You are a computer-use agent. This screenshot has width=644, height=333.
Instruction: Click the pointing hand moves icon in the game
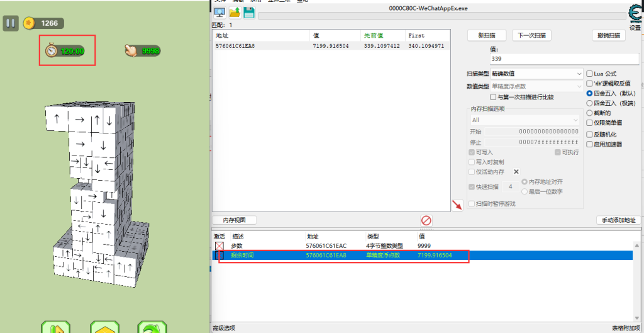131,50
